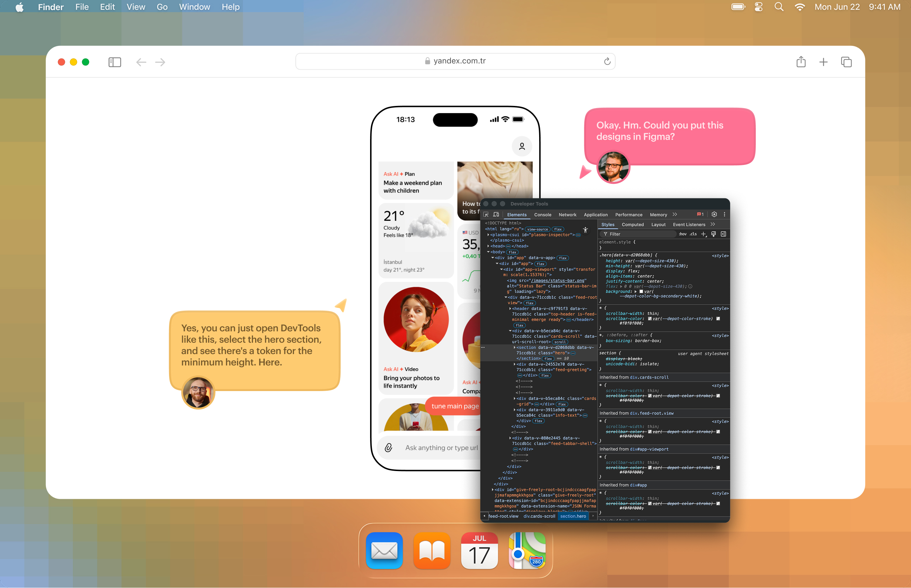Open the Computed styles tab
This screenshot has height=588, width=911.
point(632,225)
